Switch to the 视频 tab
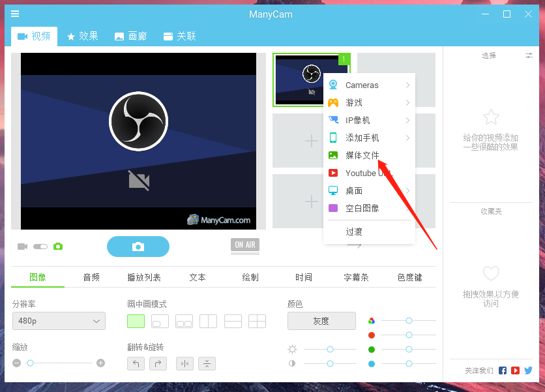 pos(34,36)
